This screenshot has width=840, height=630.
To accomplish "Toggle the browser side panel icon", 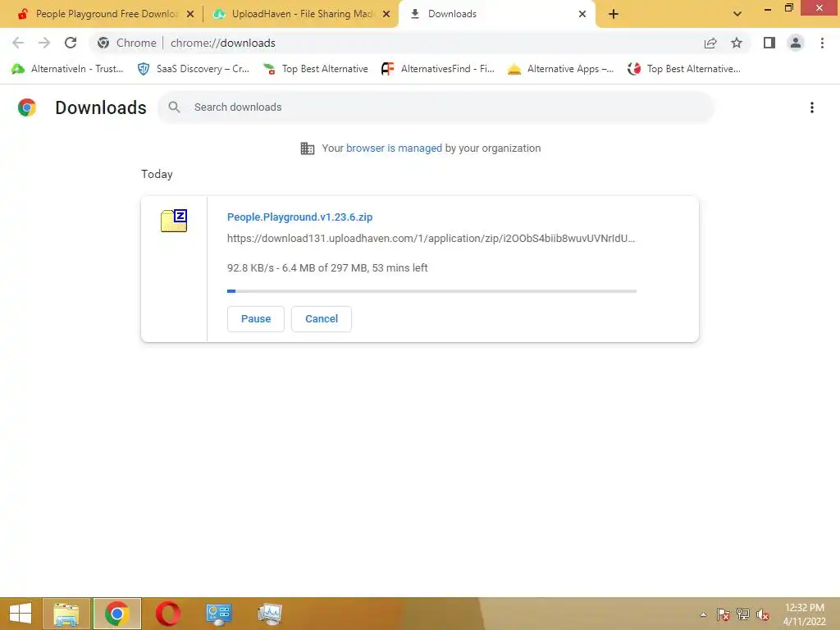I will tap(769, 43).
